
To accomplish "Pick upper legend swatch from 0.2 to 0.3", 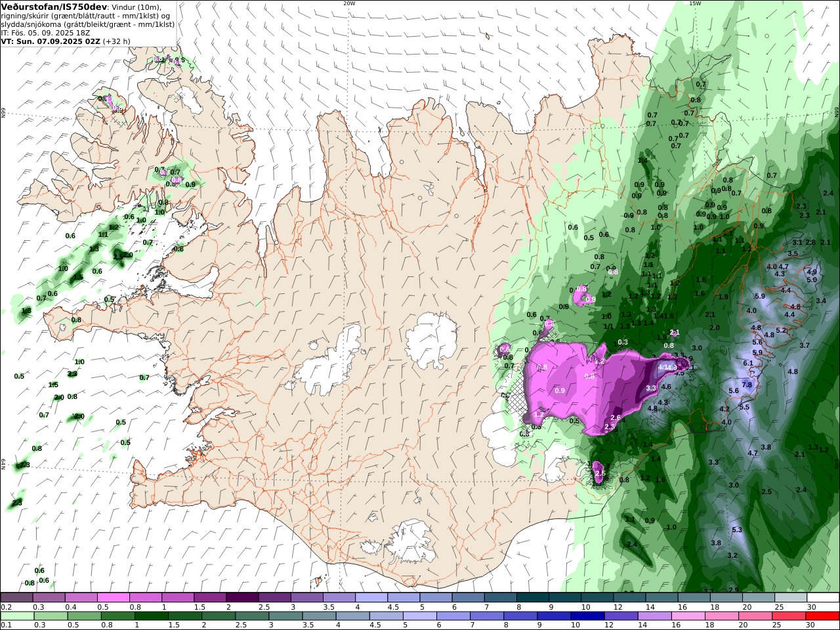I will [16, 597].
